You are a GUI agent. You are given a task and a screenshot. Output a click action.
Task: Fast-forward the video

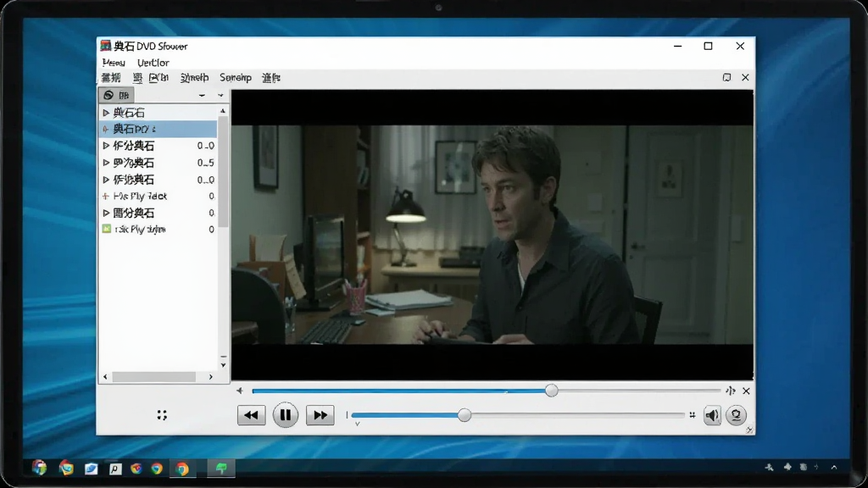coord(320,415)
